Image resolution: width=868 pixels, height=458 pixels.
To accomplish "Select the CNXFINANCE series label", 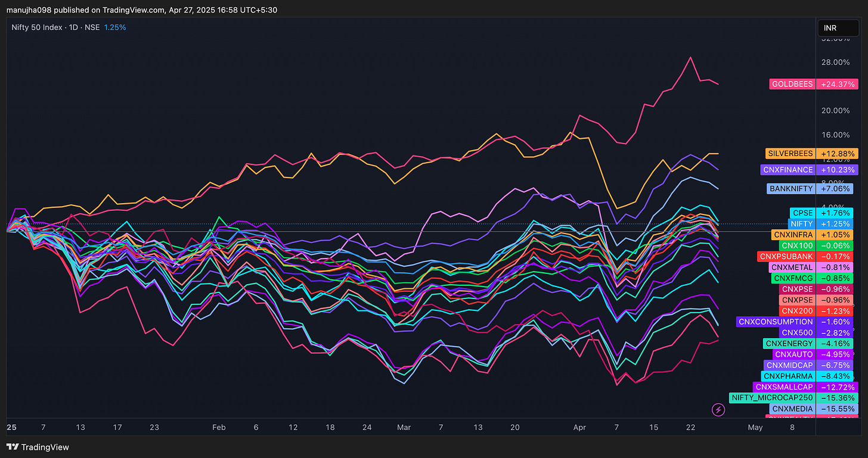I will [x=789, y=170].
